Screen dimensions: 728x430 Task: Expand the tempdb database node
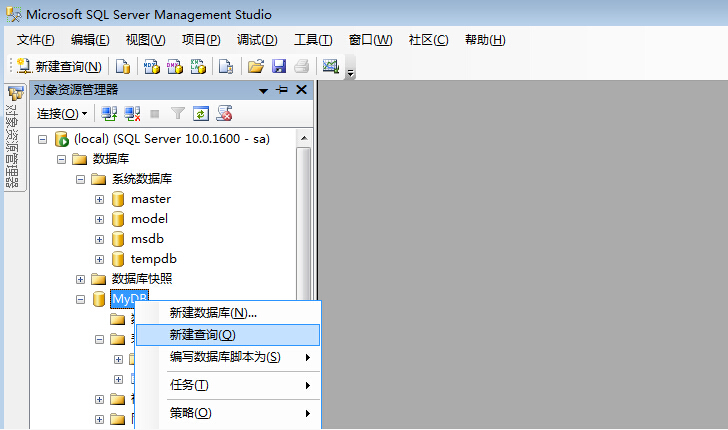pos(99,259)
